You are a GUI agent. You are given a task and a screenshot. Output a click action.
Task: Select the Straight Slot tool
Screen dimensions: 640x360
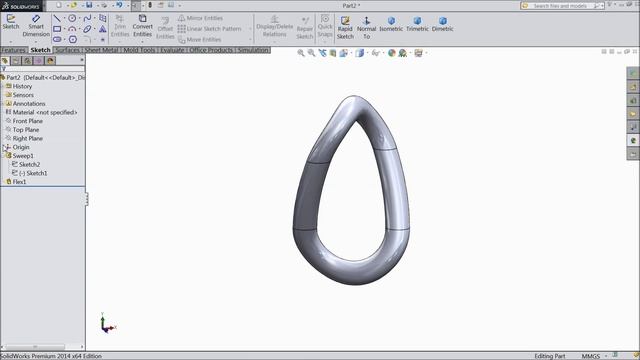pyautogui.click(x=57, y=40)
